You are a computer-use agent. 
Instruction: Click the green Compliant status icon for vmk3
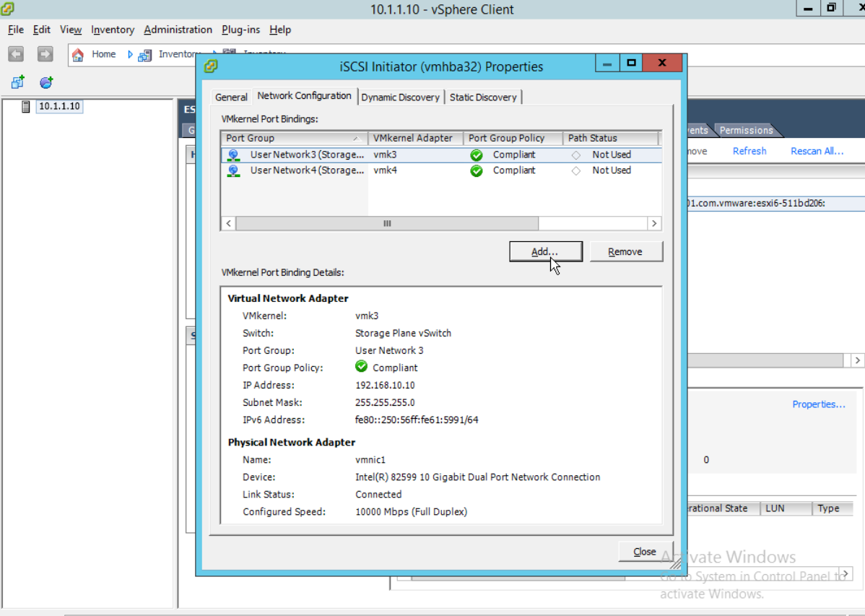point(477,154)
